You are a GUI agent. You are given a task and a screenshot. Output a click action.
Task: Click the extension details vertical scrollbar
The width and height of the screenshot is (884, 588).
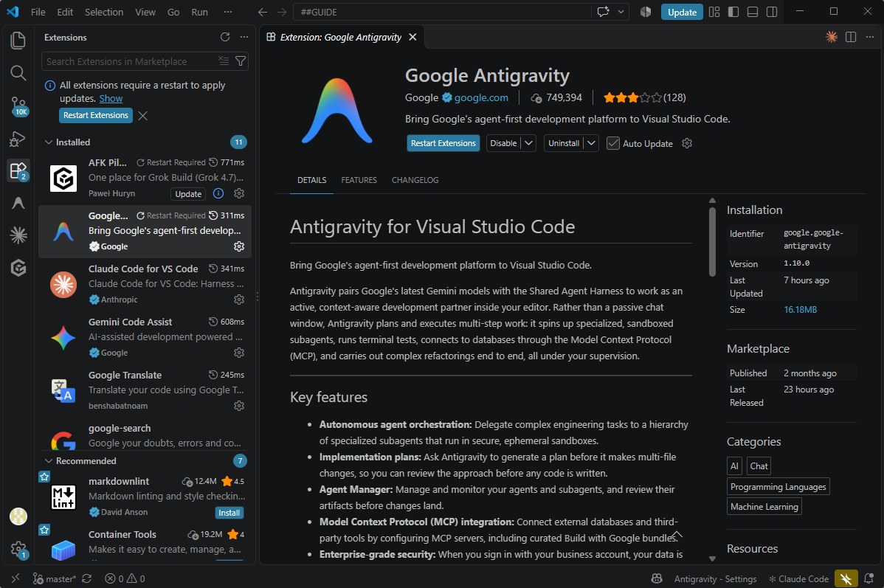[713, 242]
